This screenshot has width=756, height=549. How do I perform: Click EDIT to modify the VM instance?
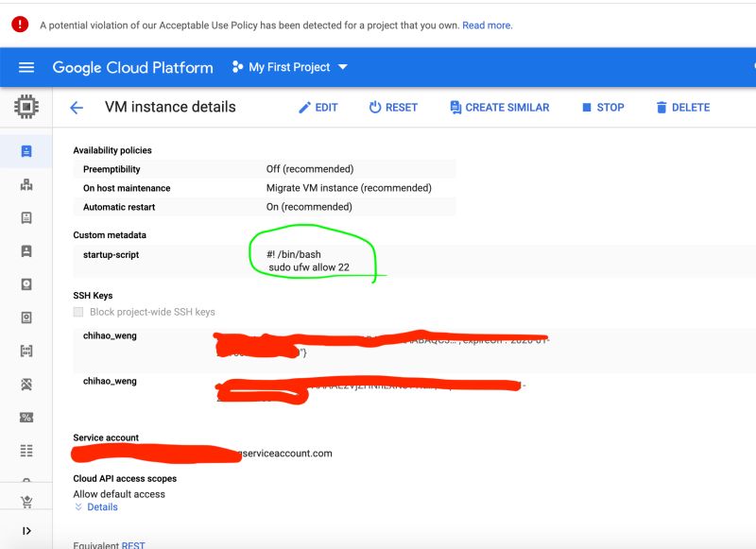316,107
